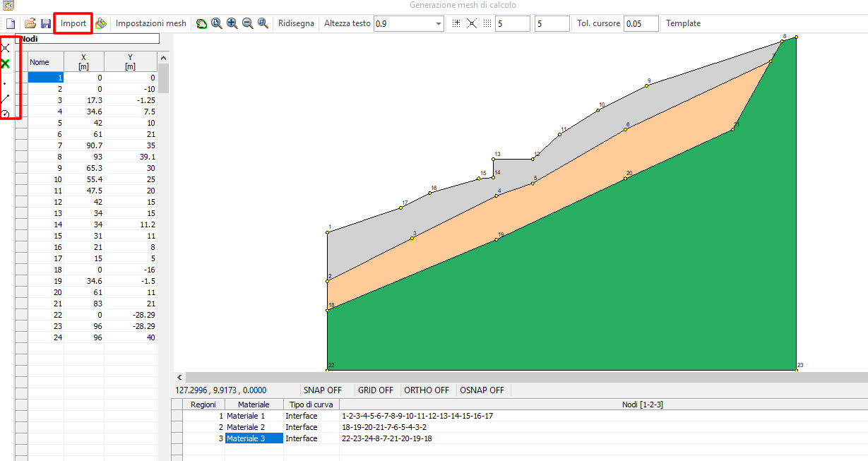
Task: Toggle OSNAP OFF in status bar
Action: 482,390
